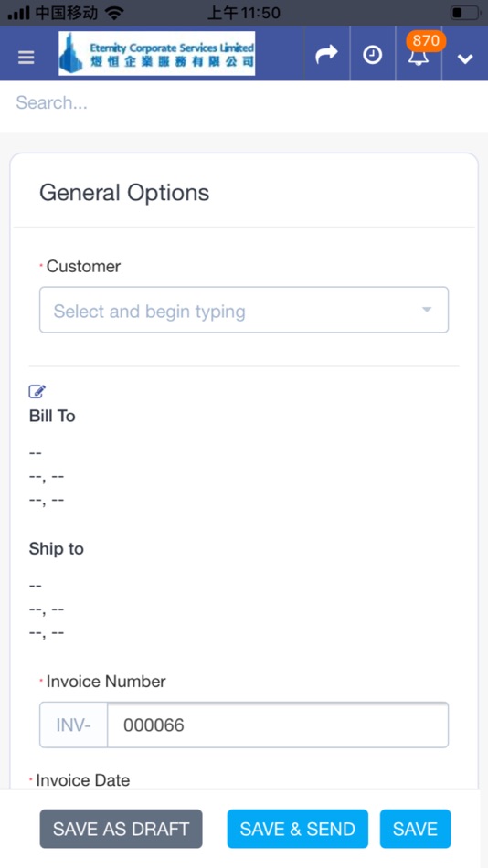Click the Bill To label
The image size is (488, 868).
point(52,416)
